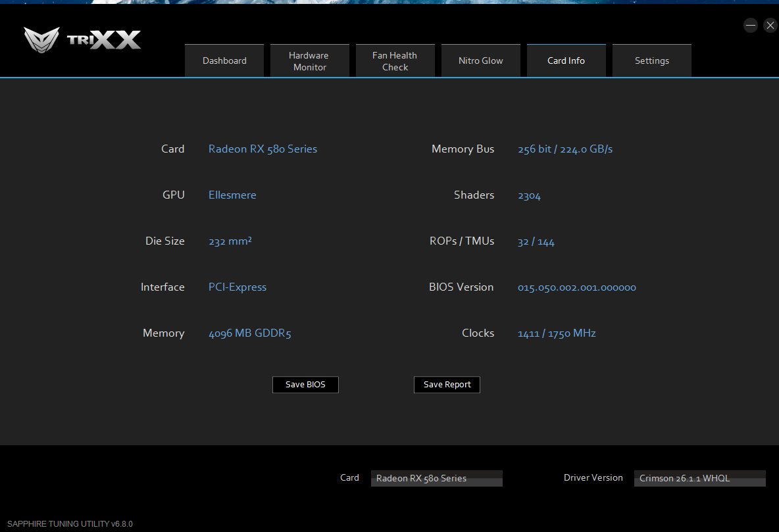Click the SAPPHIRE TUNING UTILITY v6.8.0 text
Viewport: 779px width, 532px height.
point(70,524)
